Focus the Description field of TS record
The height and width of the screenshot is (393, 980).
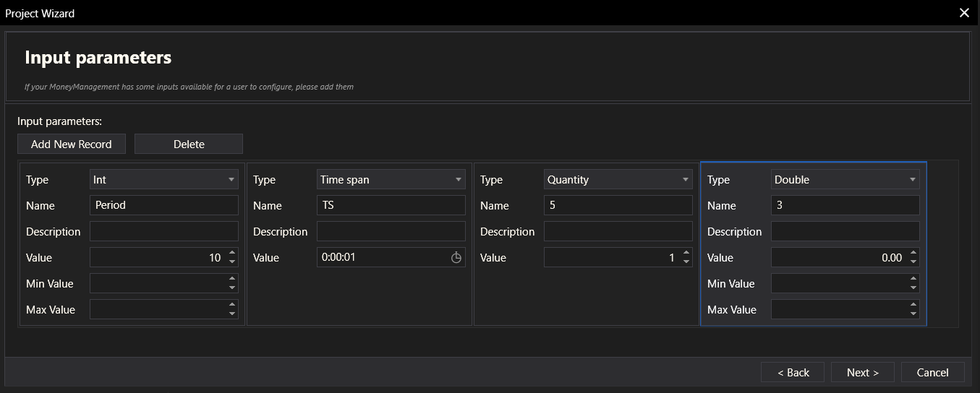click(391, 232)
